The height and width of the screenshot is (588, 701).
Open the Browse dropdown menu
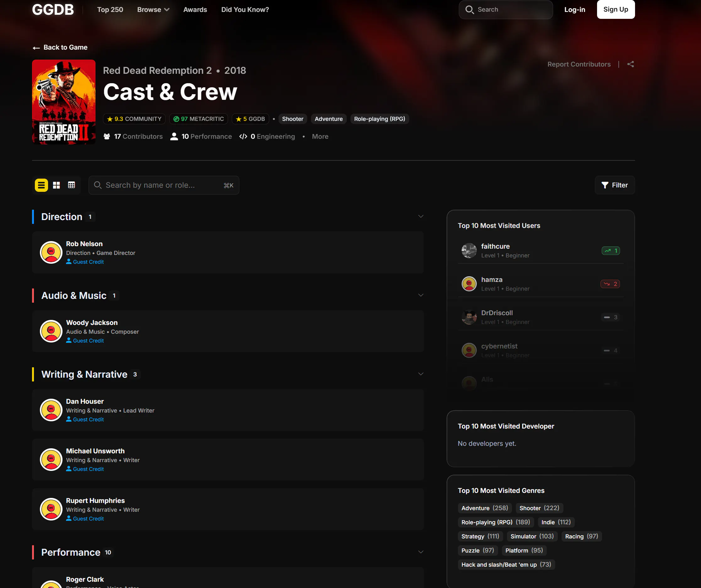(x=153, y=10)
